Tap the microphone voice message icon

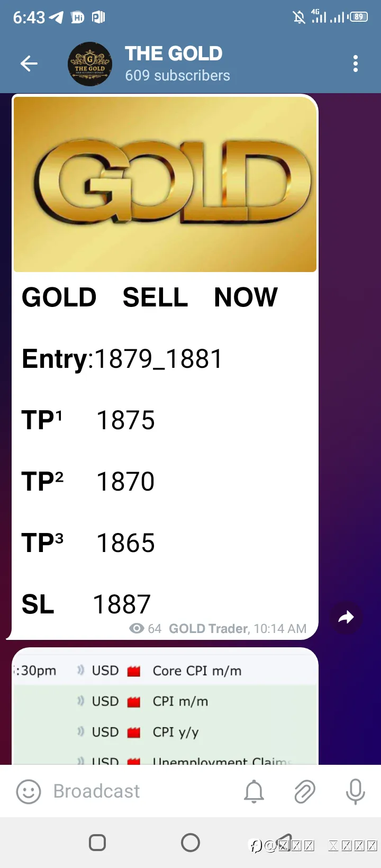tap(355, 792)
